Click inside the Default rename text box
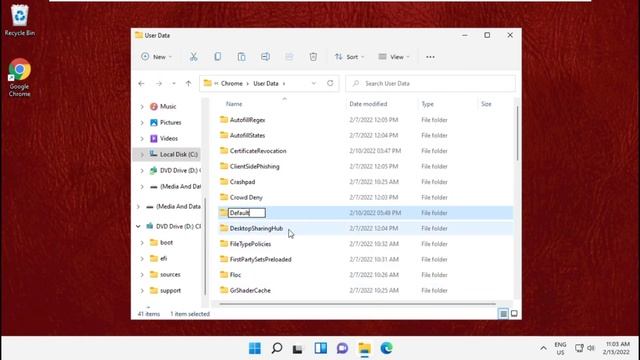This screenshot has height=360, width=640. [x=247, y=213]
